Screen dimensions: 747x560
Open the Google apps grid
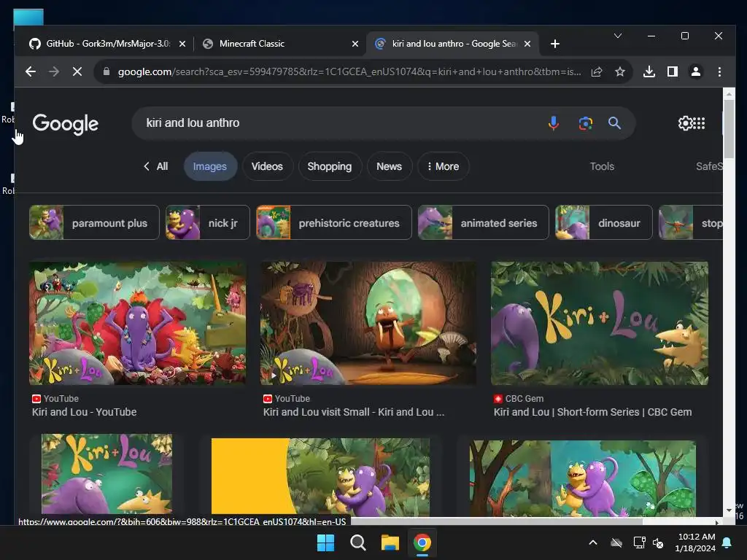point(698,123)
